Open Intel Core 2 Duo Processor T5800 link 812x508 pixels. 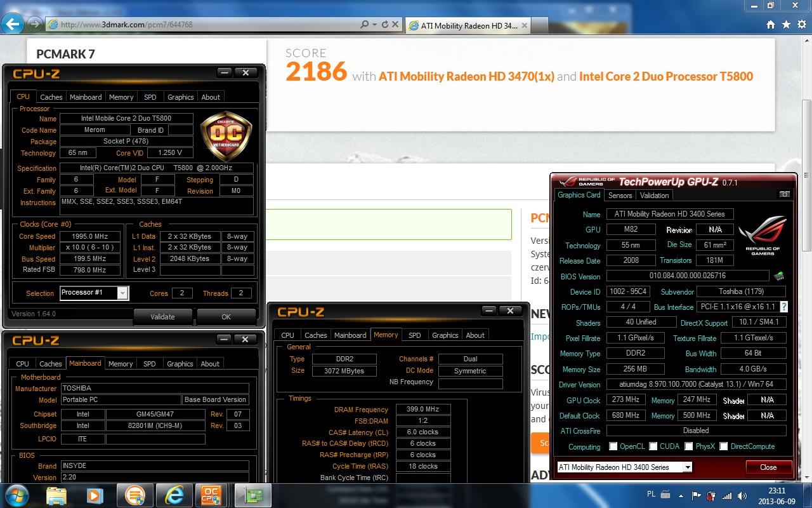pos(666,76)
